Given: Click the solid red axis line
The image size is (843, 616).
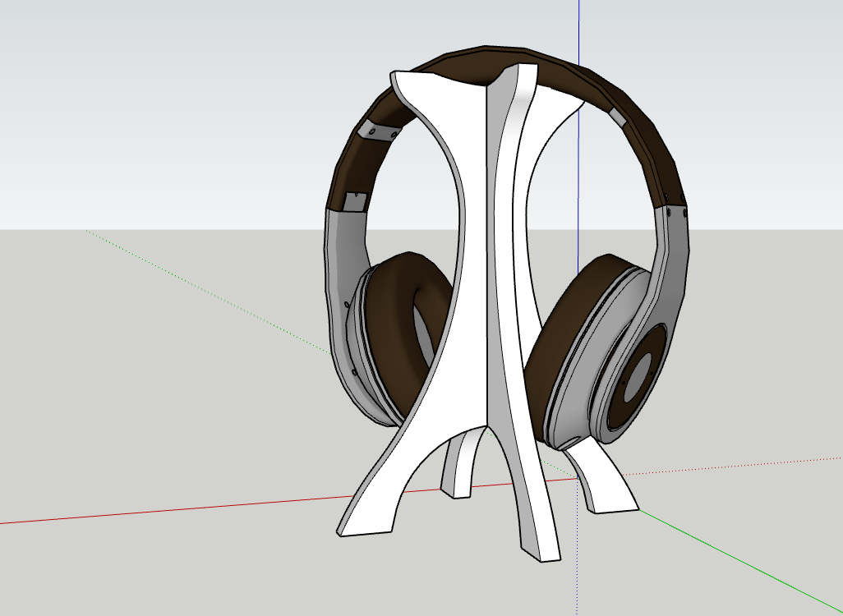Looking at the screenshot, I should tap(164, 509).
